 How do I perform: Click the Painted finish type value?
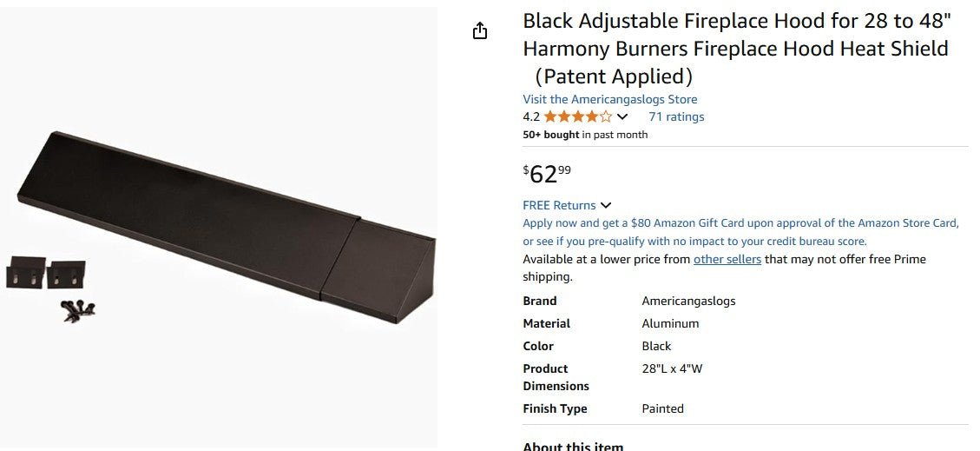pyautogui.click(x=662, y=408)
